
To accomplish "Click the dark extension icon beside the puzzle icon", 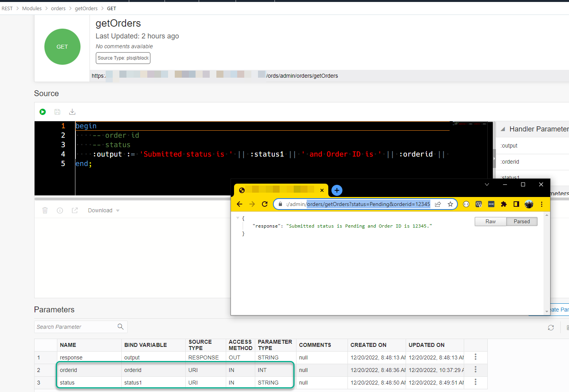I will pos(491,204).
